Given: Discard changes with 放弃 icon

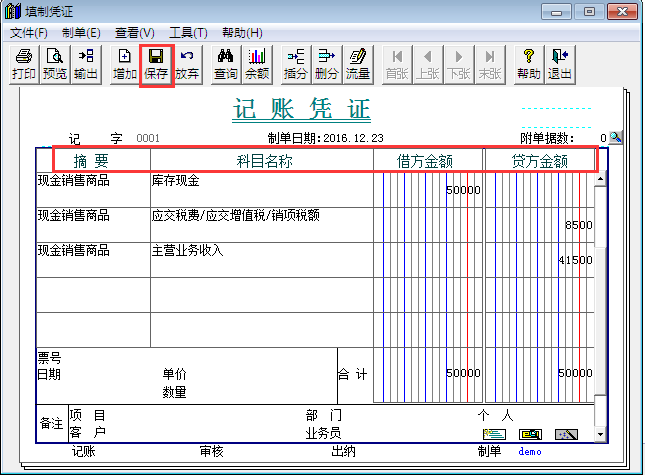Looking at the screenshot, I should coord(187,65).
